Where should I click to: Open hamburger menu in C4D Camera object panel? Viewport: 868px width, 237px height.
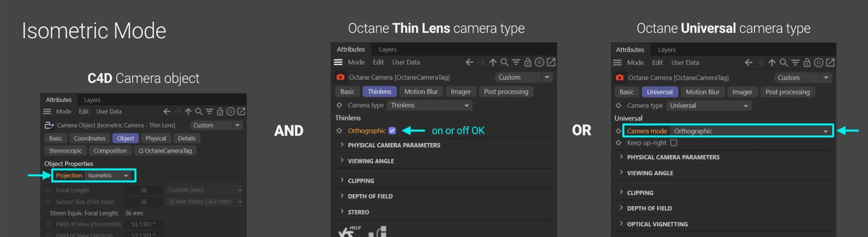point(47,111)
